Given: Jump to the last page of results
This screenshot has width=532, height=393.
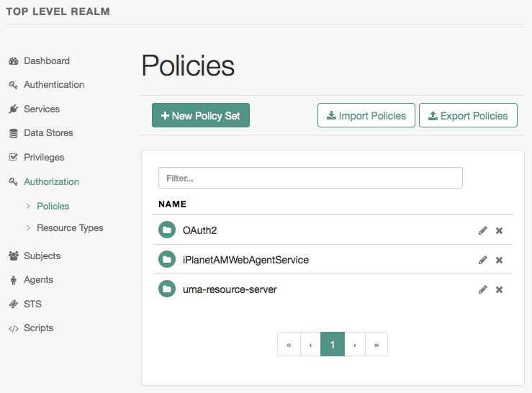Looking at the screenshot, I should [377, 344].
